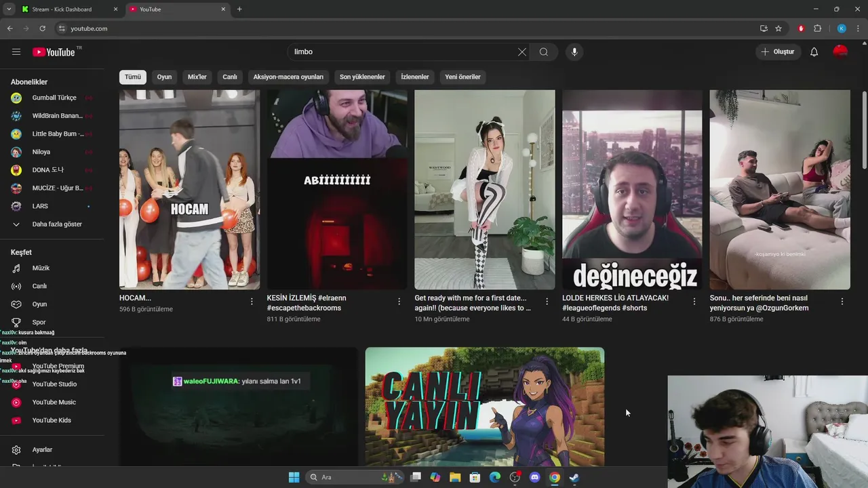Open Steam from the taskbar
Screen dimensions: 868x488
click(574, 477)
